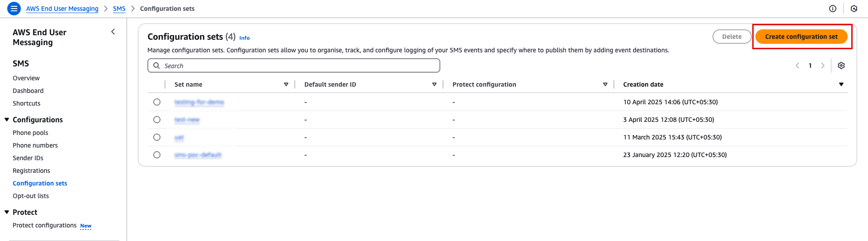
Task: Open set name link in 23 January 2025 row
Action: click(198, 155)
